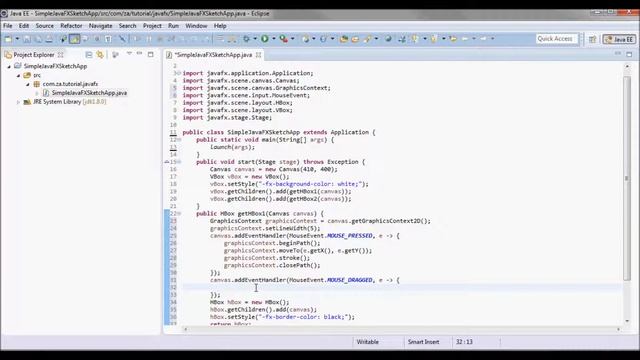Image resolution: width=640 pixels, height=360 pixels.
Task: Click the Save toolbar icon
Action: [x=27, y=39]
